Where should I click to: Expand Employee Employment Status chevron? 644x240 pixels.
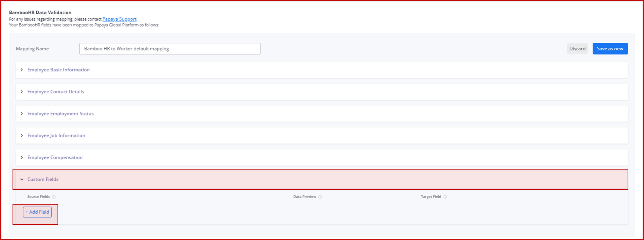point(22,114)
